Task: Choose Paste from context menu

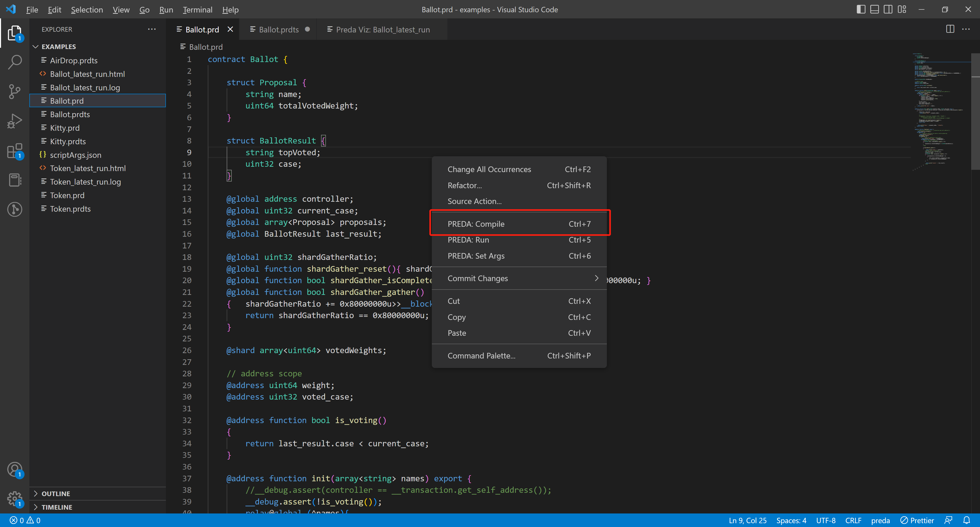Action: pos(519,333)
